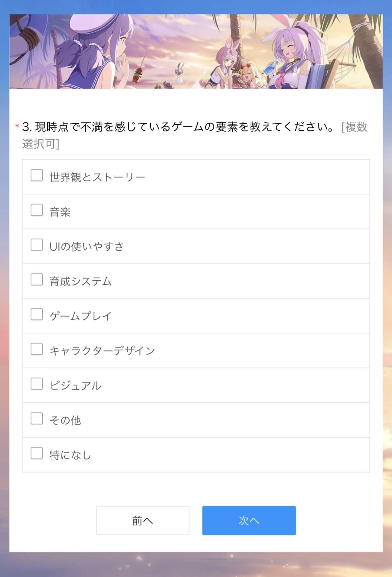This screenshot has width=392, height=577.
Task: Click the beach banner illustration
Action: click(x=196, y=51)
